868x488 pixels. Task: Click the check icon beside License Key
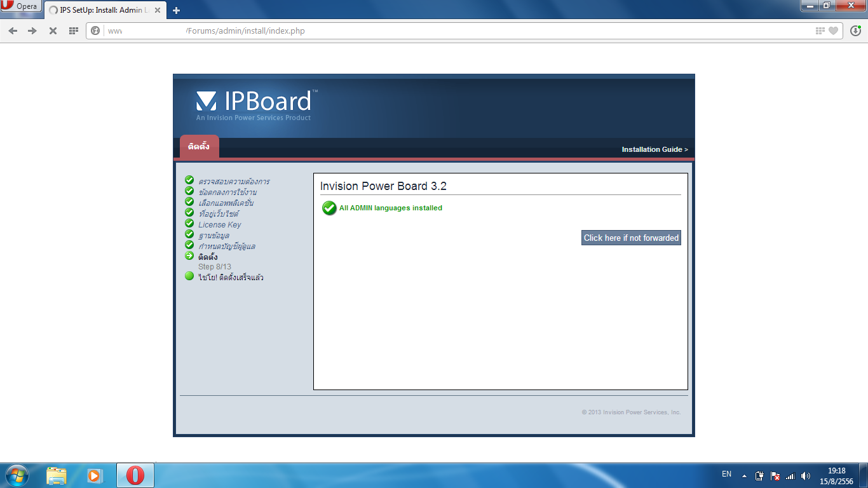click(x=189, y=223)
